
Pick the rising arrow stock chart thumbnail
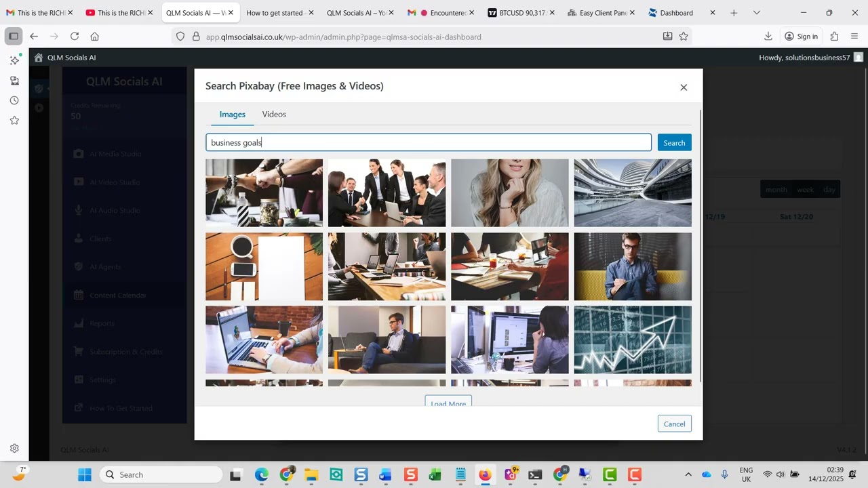pyautogui.click(x=633, y=340)
